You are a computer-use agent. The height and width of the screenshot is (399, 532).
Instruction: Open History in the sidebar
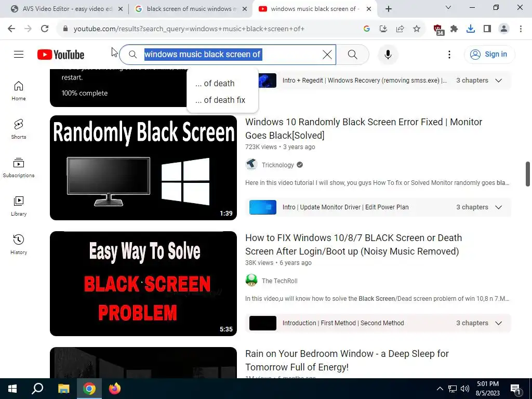[x=19, y=244]
